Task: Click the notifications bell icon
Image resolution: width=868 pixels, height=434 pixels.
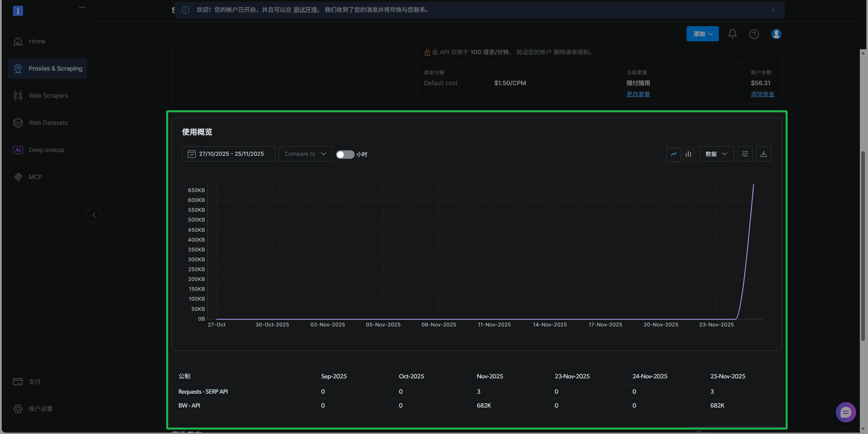Action: tap(732, 34)
